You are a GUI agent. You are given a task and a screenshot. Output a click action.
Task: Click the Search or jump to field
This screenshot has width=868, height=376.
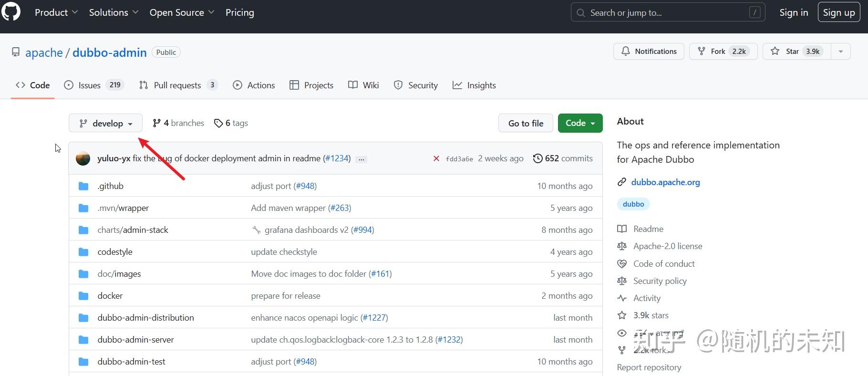pyautogui.click(x=668, y=13)
